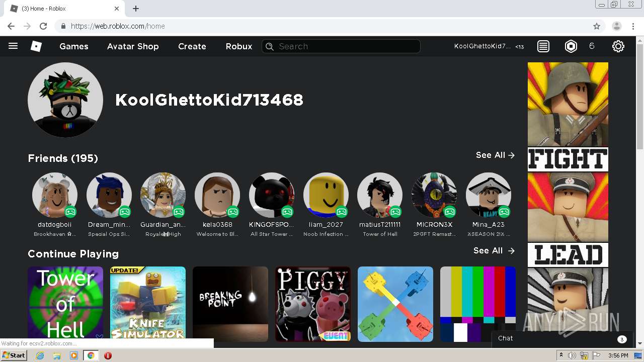Open color bars test-pattern game tile
This screenshot has width=644, height=362.
click(478, 304)
